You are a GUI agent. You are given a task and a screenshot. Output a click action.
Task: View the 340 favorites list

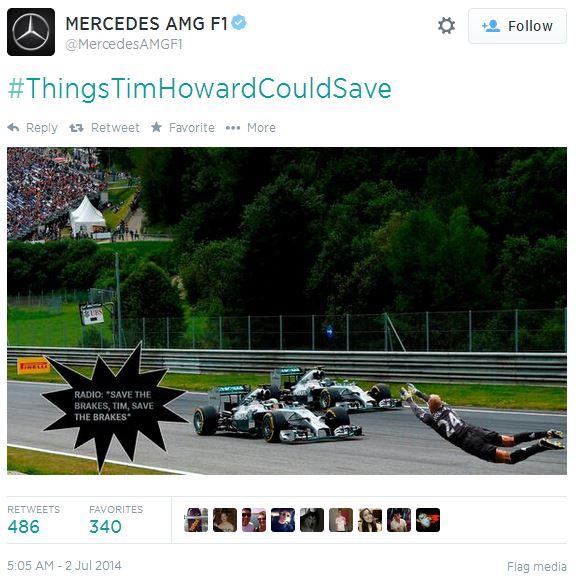(x=116, y=520)
